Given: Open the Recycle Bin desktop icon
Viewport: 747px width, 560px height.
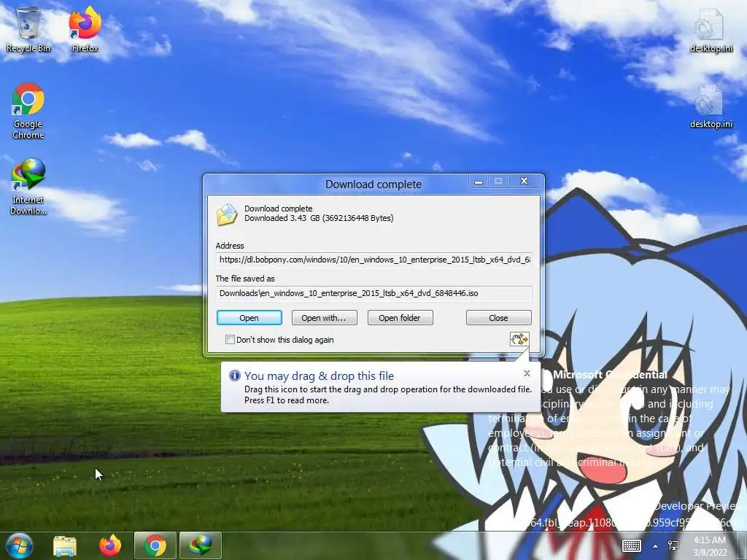Looking at the screenshot, I should click(x=28, y=29).
